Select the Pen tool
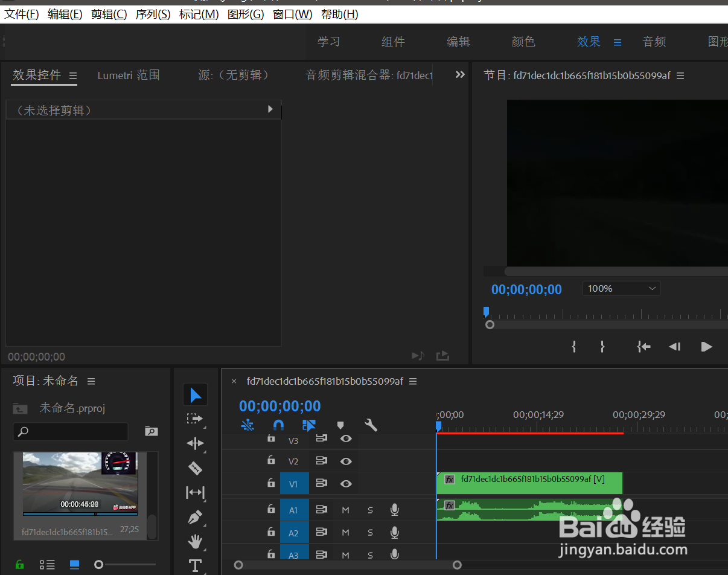 [195, 518]
